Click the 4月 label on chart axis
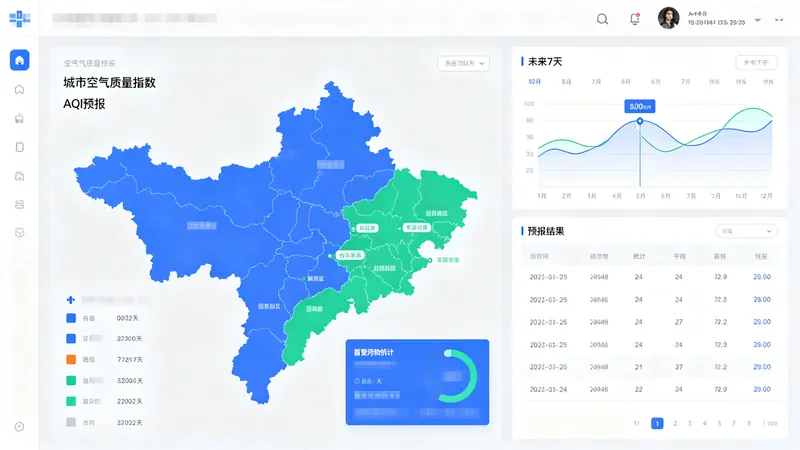 617,196
